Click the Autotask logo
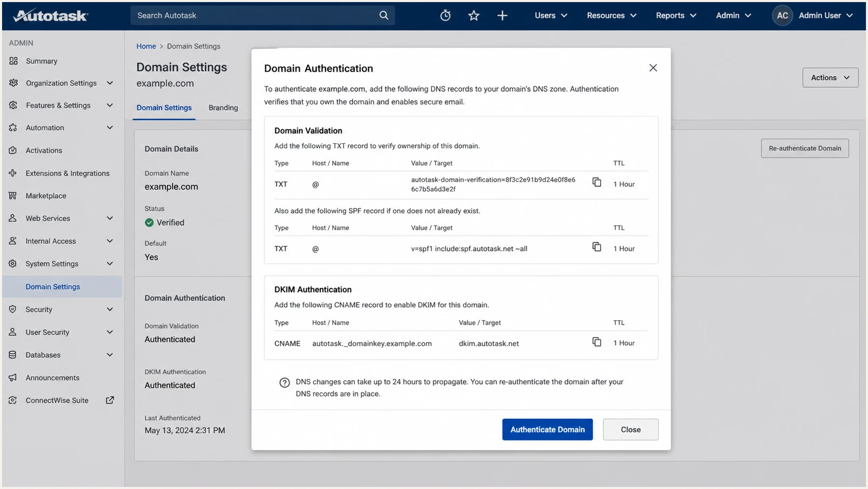The height and width of the screenshot is (489, 868). [50, 16]
